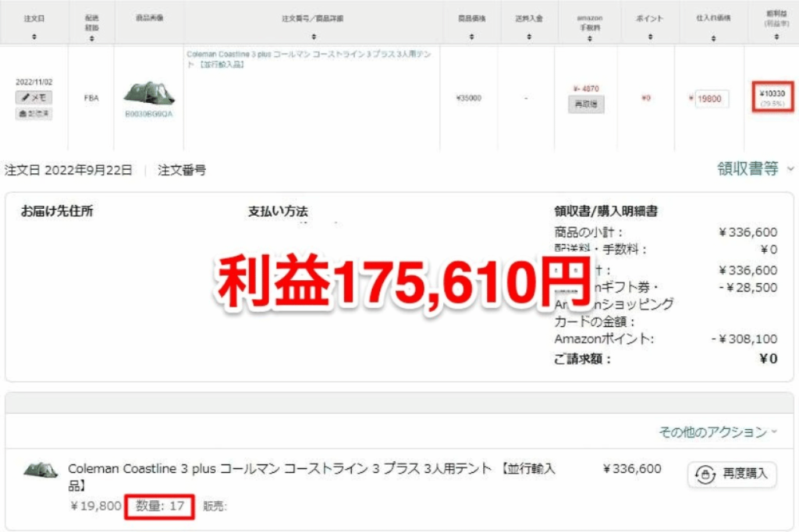Select the ¥-4870 fee value
This screenshot has width=799, height=532.
[586, 89]
